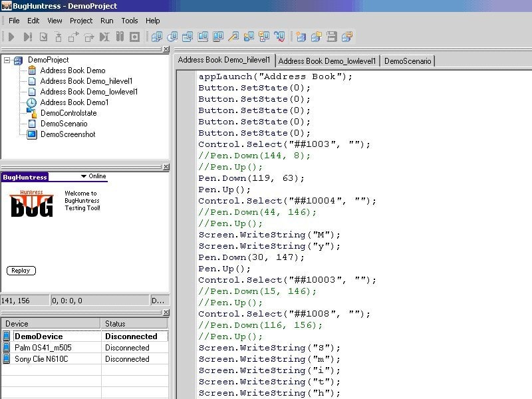Click the New Project starred-cabinet icon
Image resolution: width=532 pixels, height=399 pixels.
point(301,37)
